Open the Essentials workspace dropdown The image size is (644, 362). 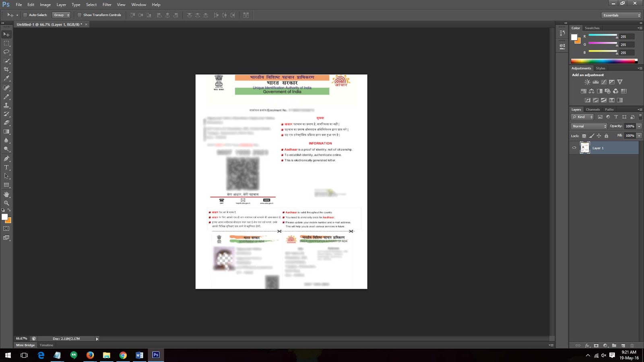621,15
